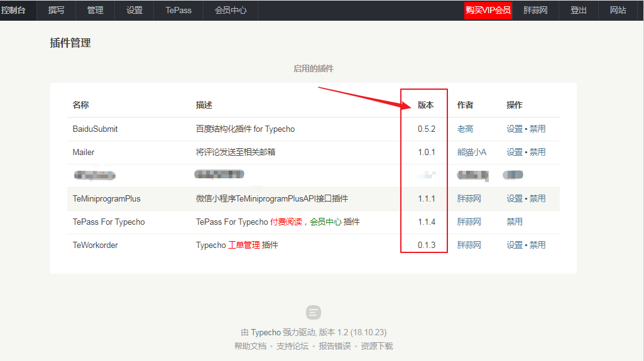Visit author 熊猫小A's page
Image resolution: width=644 pixels, height=361 pixels.
point(471,152)
